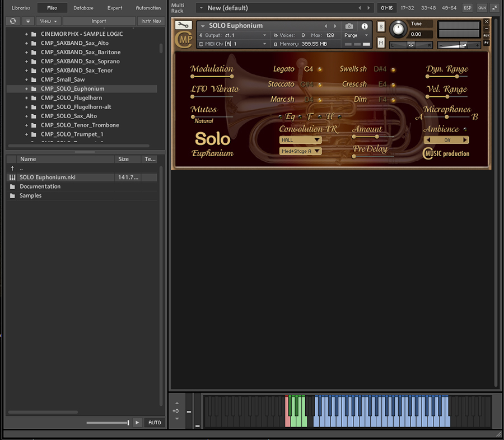Image resolution: width=504 pixels, height=440 pixels.
Task: Mute the instrument with M button
Action: pos(381,43)
